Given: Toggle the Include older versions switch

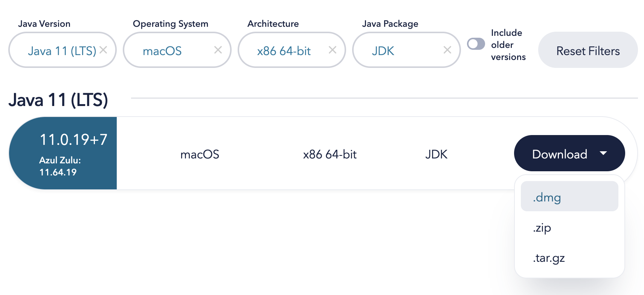Looking at the screenshot, I should click(x=476, y=44).
